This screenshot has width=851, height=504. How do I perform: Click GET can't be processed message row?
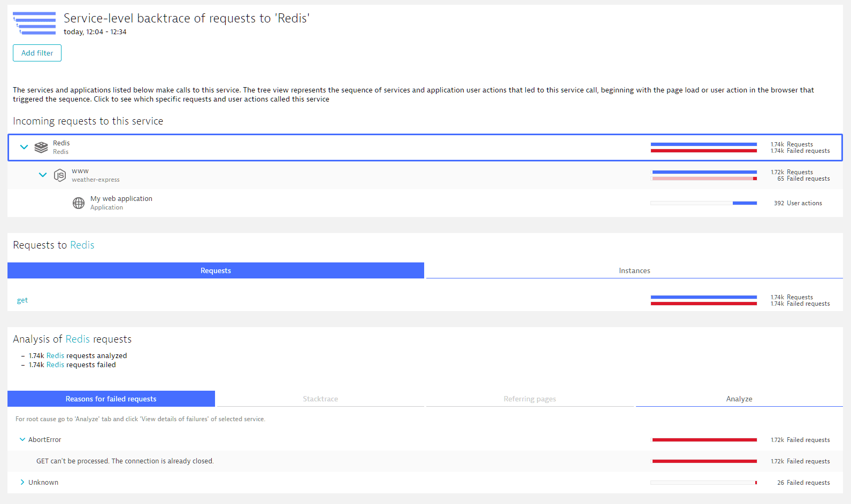425,461
